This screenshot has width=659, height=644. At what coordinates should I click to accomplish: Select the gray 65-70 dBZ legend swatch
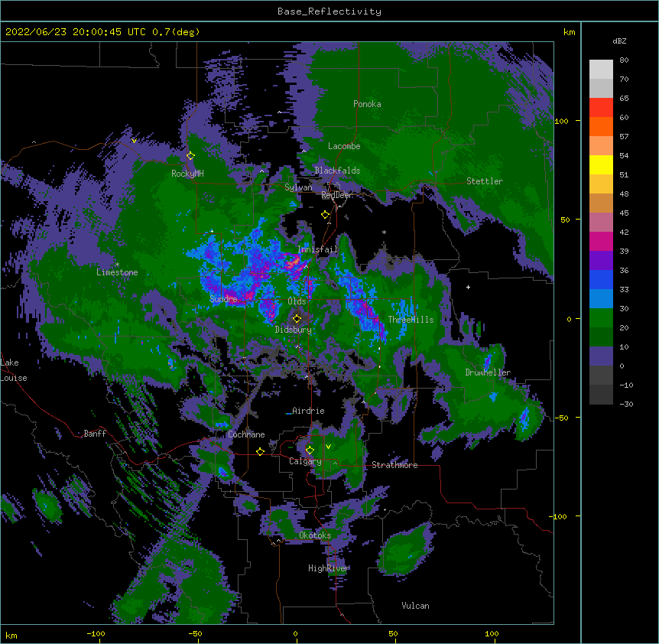(601, 88)
